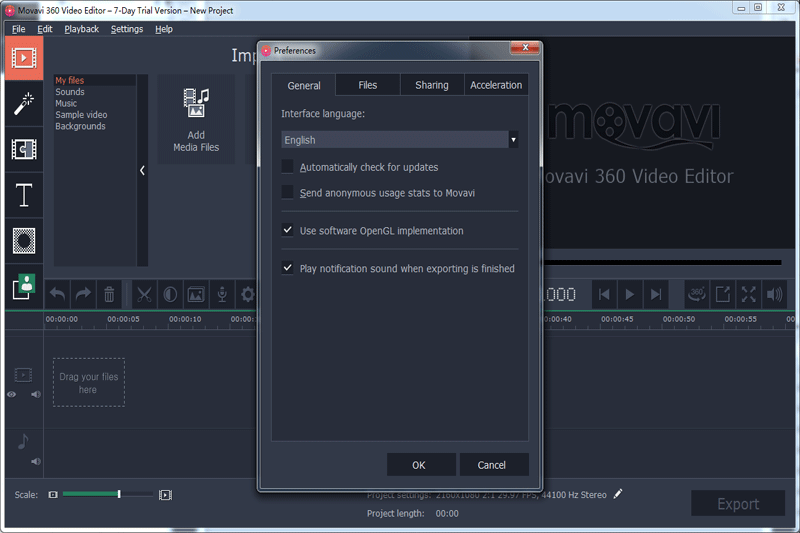This screenshot has height=533, width=800.
Task: Open the Filters magic wand panel
Action: [x=24, y=104]
